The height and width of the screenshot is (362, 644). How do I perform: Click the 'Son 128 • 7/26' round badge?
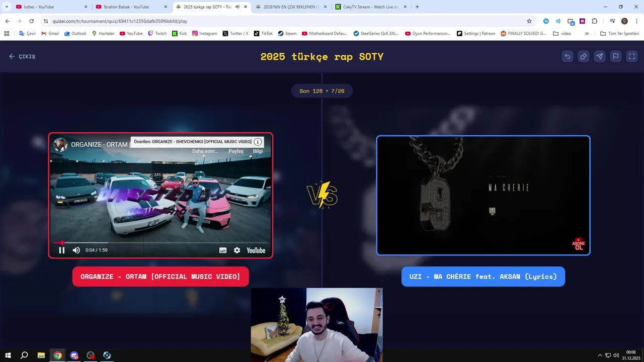coord(322,91)
